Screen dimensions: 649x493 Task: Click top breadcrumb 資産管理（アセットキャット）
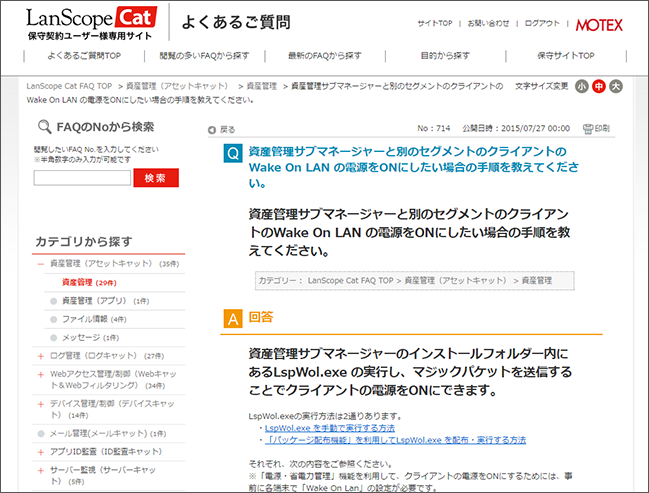tap(177, 86)
